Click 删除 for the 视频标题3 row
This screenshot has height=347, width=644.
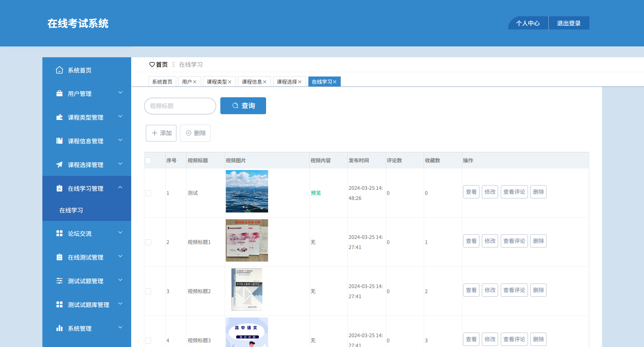(x=538, y=339)
